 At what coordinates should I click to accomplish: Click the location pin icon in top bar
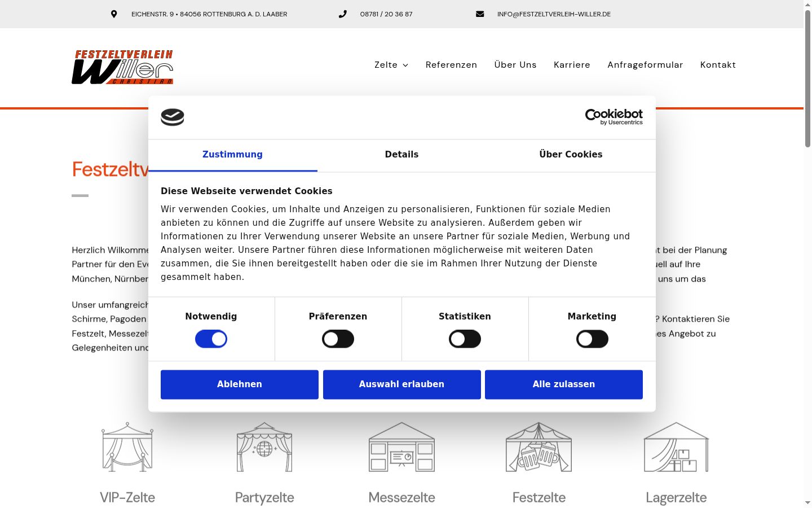pyautogui.click(x=114, y=14)
